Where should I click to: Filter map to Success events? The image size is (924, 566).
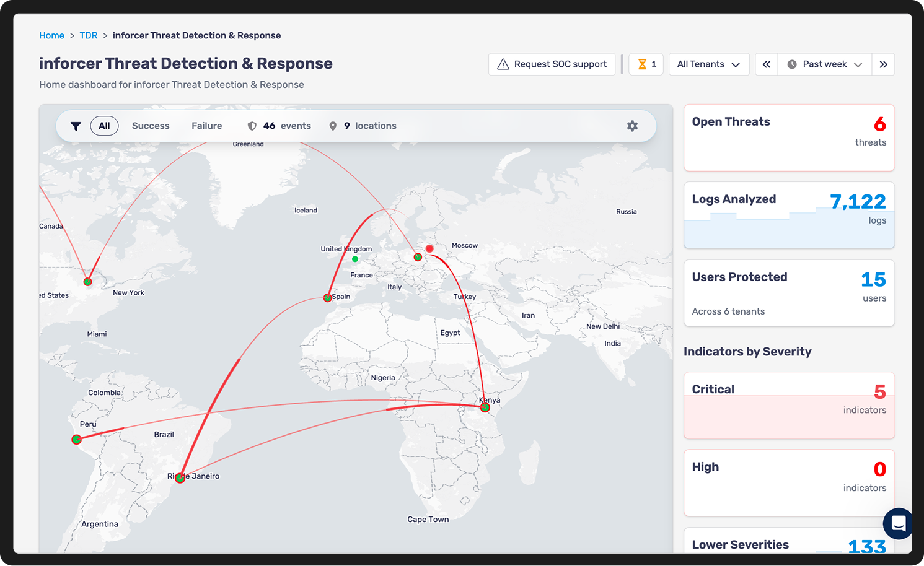151,126
